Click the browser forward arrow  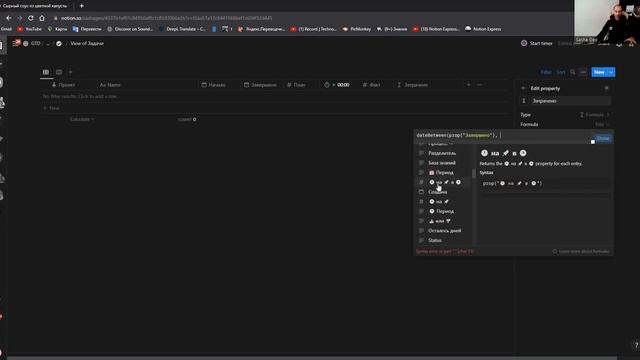(x=20, y=18)
